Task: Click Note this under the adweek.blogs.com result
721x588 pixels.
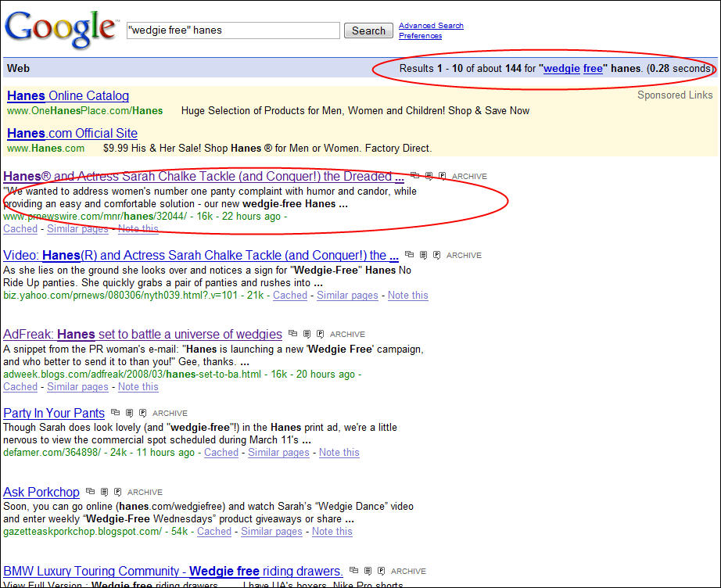Action: click(x=138, y=386)
